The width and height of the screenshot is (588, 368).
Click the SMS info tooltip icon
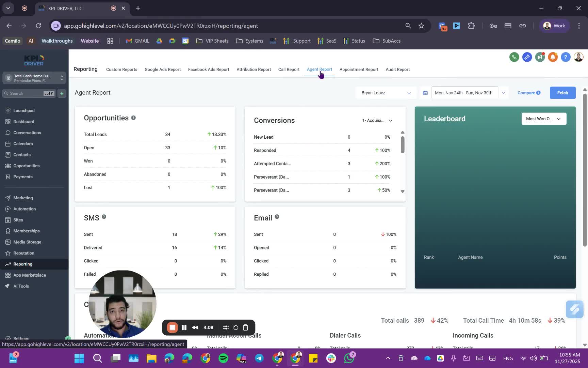coord(104,217)
